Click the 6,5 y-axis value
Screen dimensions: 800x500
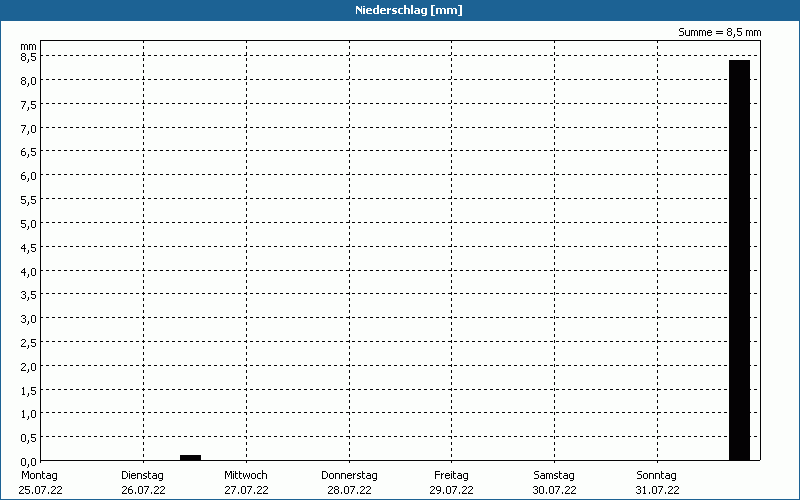tap(29, 152)
